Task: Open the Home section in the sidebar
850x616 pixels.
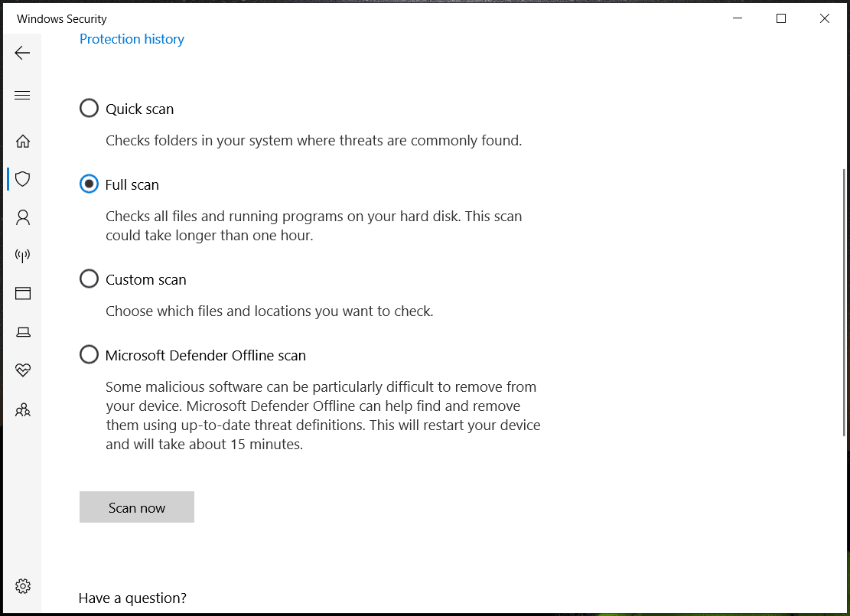Action: pos(22,141)
